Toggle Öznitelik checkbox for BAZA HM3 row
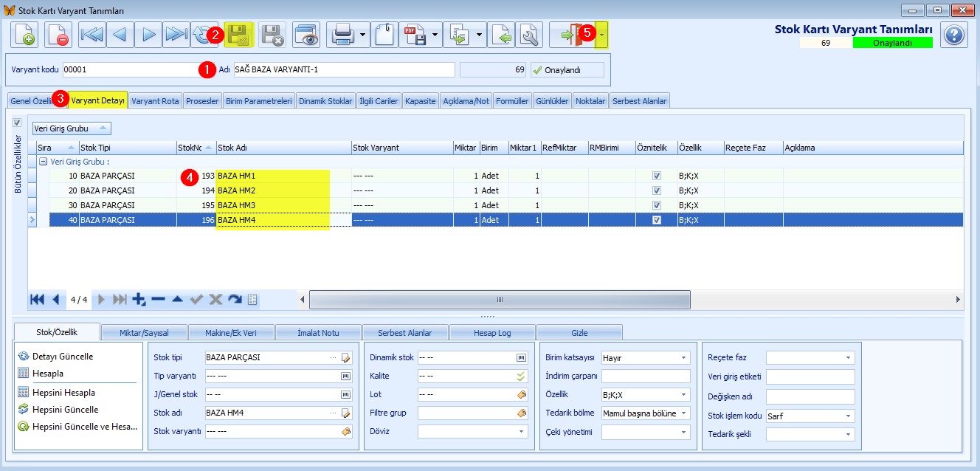 click(657, 205)
